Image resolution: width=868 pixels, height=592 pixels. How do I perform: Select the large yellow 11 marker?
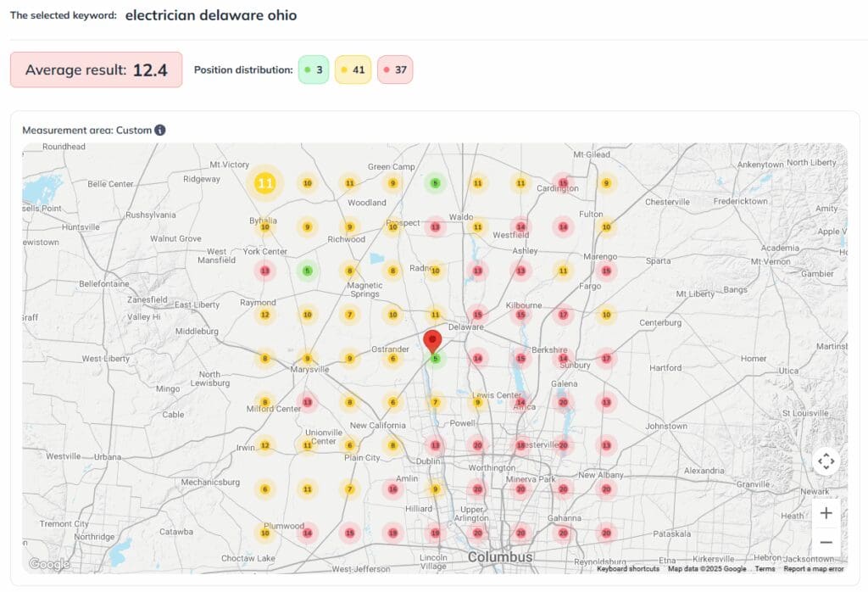click(x=265, y=182)
